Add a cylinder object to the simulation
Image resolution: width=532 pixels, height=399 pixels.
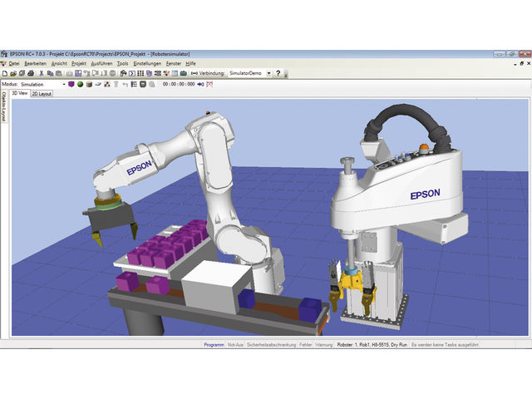click(x=89, y=84)
